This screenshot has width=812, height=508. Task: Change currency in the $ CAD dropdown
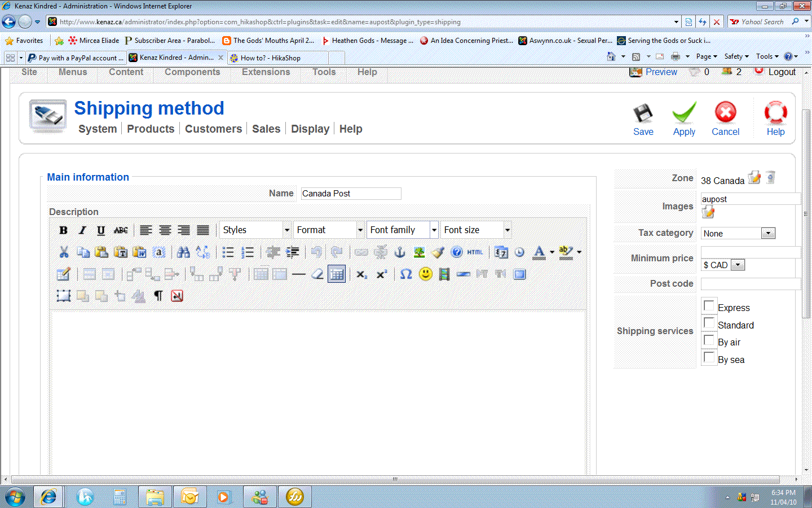click(723, 265)
